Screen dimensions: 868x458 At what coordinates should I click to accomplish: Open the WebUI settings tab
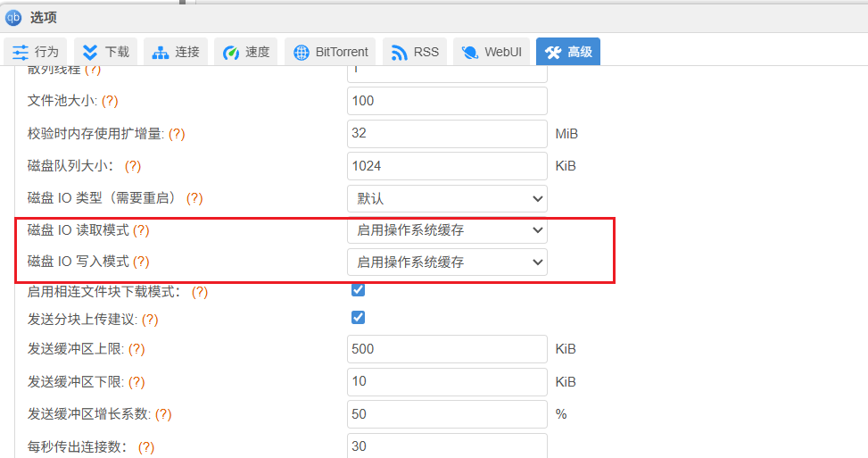(495, 52)
